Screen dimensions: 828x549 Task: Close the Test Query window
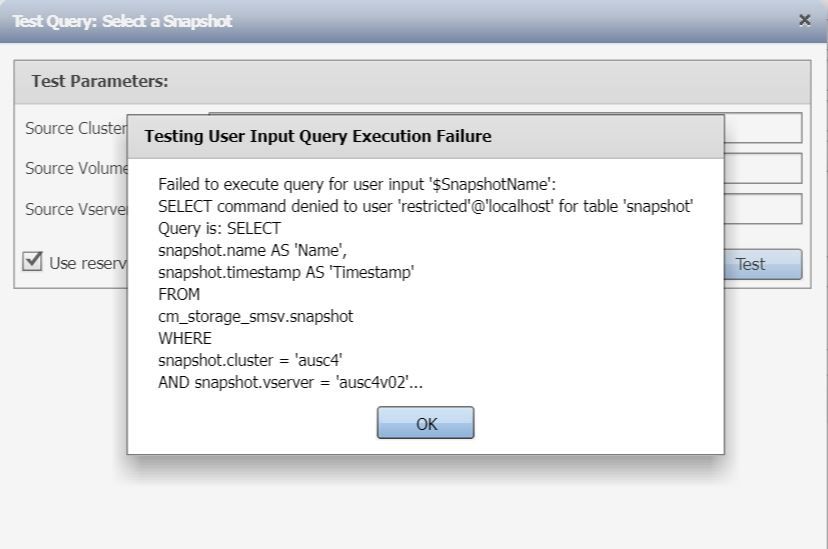coord(805,20)
